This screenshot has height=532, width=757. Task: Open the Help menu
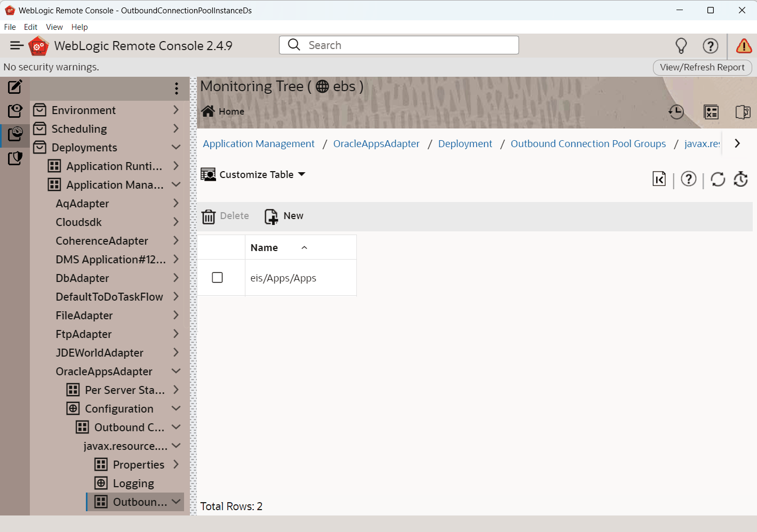(x=79, y=27)
